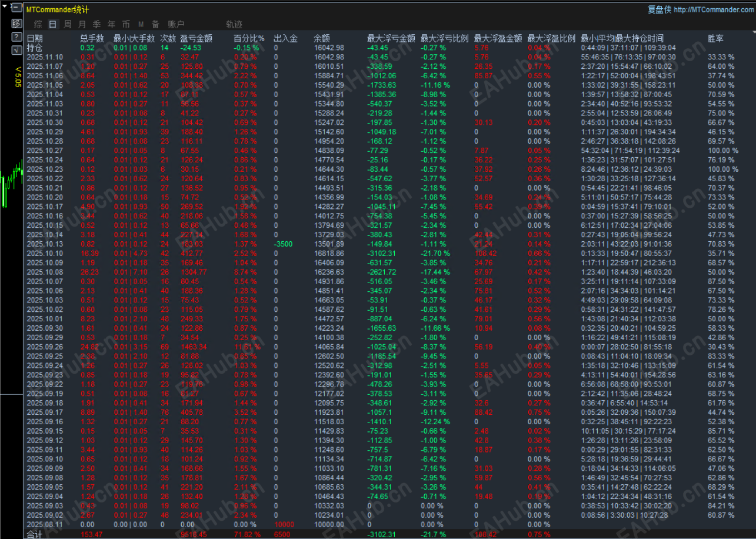Click the total lots value 153.47
The width and height of the screenshot is (756, 539).
92,534
